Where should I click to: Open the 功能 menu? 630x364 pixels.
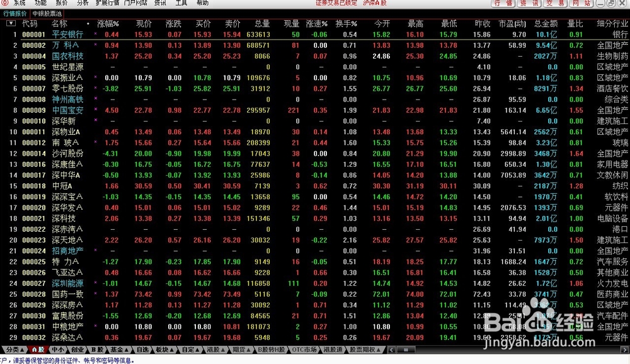40,3
